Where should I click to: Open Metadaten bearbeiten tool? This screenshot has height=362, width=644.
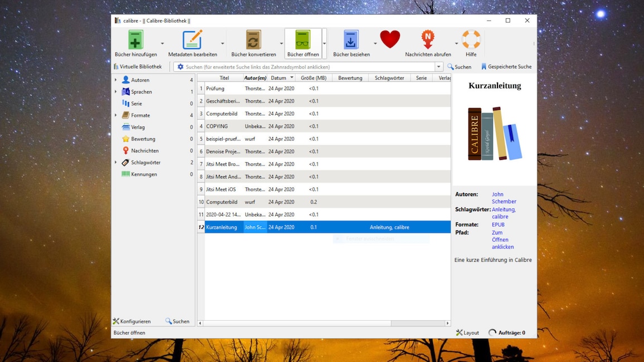pos(192,40)
